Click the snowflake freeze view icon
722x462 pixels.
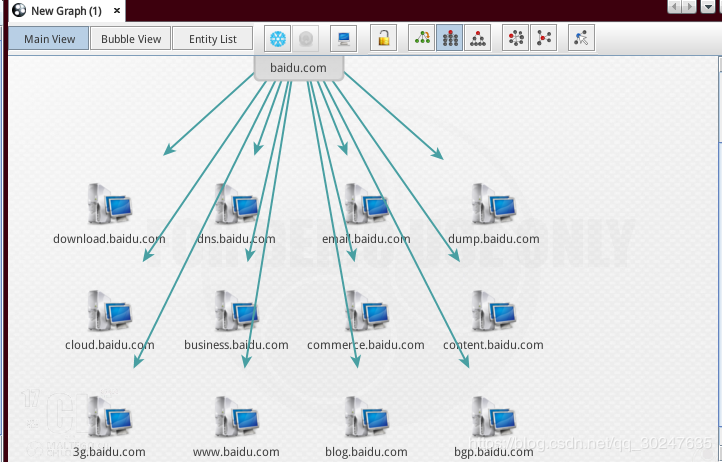pyautogui.click(x=278, y=39)
